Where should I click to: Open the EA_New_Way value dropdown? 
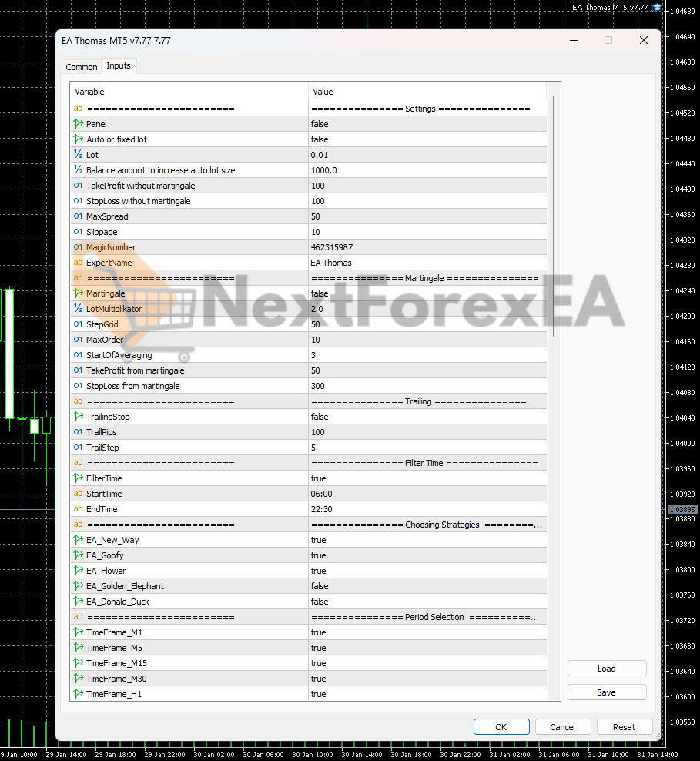tap(427, 540)
